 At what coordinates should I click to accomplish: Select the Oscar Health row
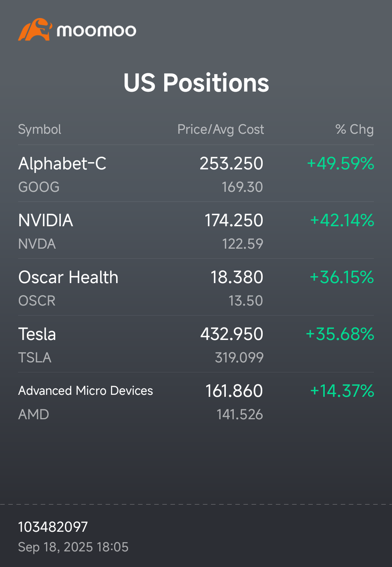click(68, 277)
